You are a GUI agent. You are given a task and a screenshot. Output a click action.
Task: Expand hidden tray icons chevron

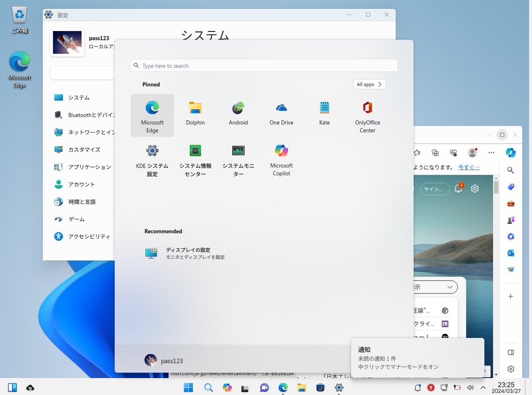(483, 387)
